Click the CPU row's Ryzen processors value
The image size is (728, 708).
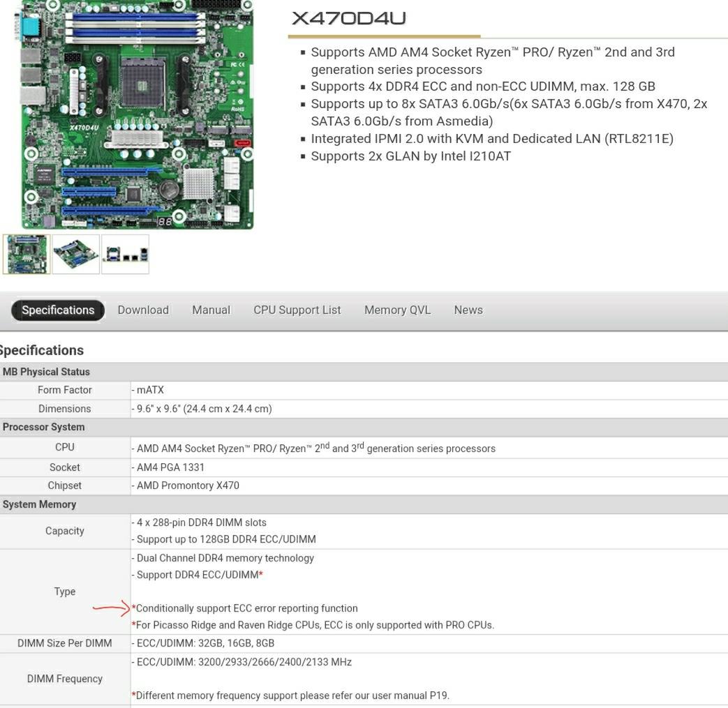click(314, 448)
